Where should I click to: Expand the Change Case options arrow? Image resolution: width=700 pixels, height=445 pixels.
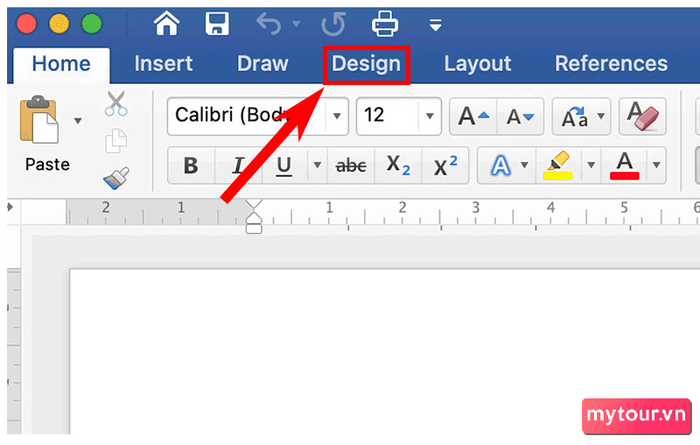(x=601, y=116)
